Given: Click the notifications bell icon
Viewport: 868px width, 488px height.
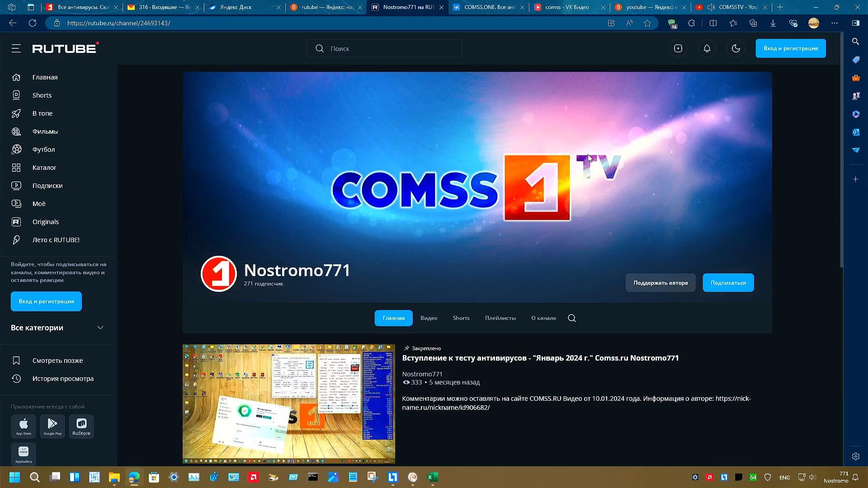Looking at the screenshot, I should coord(707,48).
